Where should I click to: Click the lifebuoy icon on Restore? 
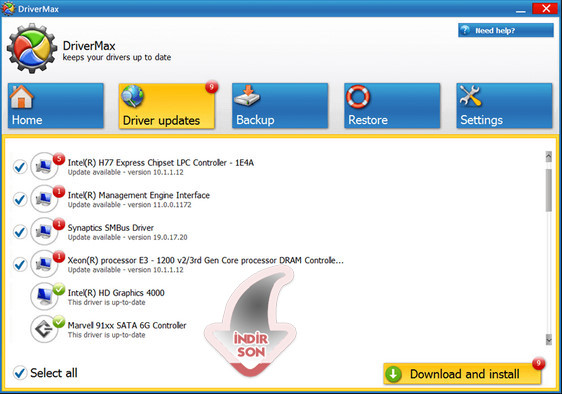(x=358, y=96)
